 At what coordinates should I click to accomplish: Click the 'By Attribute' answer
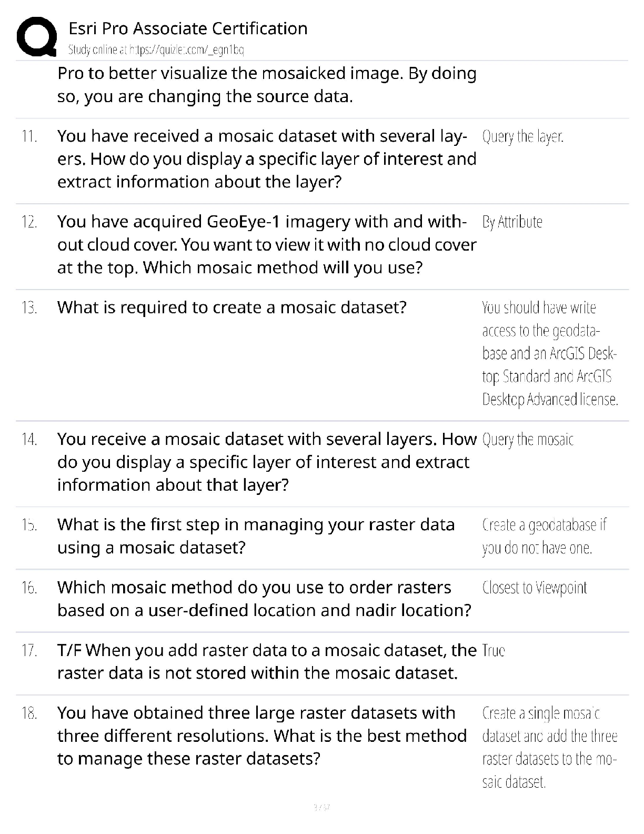pos(512,222)
